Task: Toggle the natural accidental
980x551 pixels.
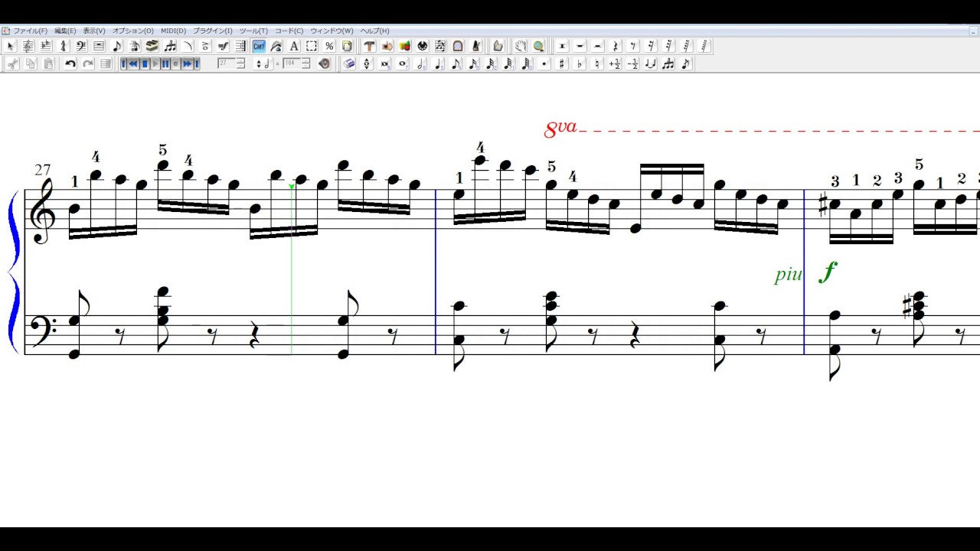Action: 598,64
